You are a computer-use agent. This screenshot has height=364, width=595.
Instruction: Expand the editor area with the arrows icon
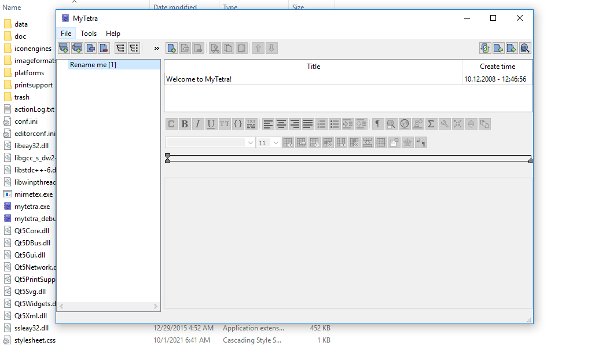458,124
